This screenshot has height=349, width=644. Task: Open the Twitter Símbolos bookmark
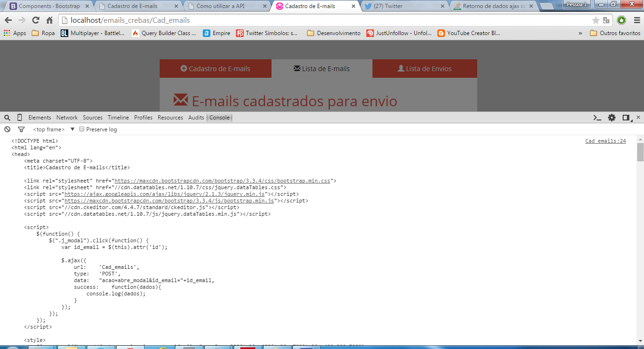pyautogui.click(x=267, y=33)
